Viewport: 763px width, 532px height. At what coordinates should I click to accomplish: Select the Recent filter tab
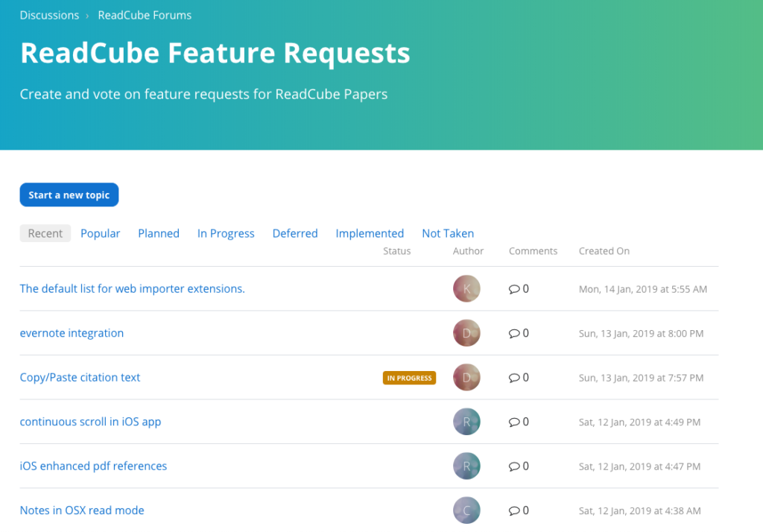pyautogui.click(x=45, y=233)
